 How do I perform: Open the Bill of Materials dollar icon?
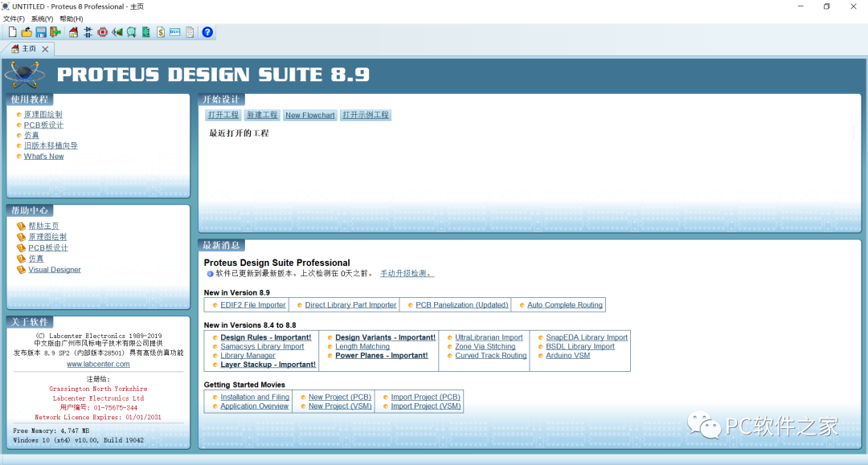(x=161, y=32)
